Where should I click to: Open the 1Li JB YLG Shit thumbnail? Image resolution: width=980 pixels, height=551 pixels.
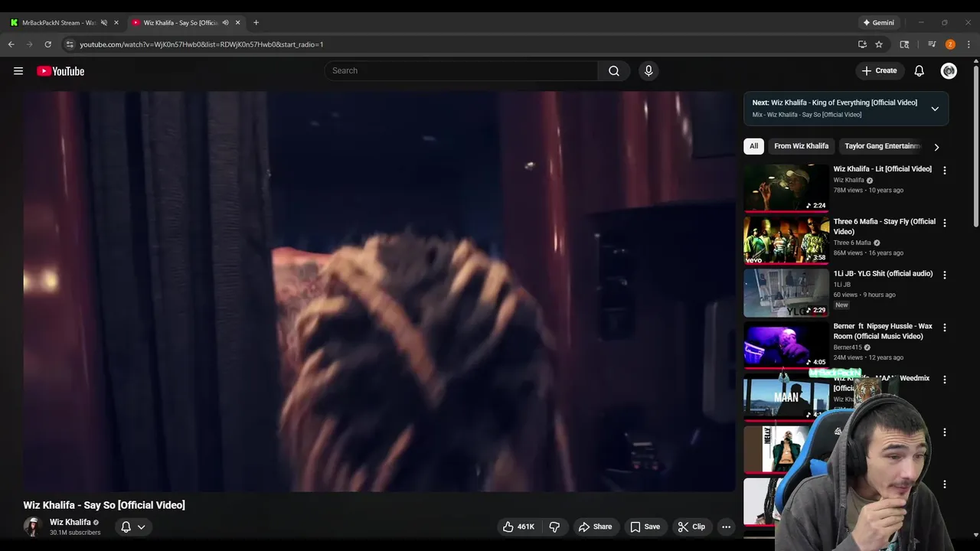786,292
